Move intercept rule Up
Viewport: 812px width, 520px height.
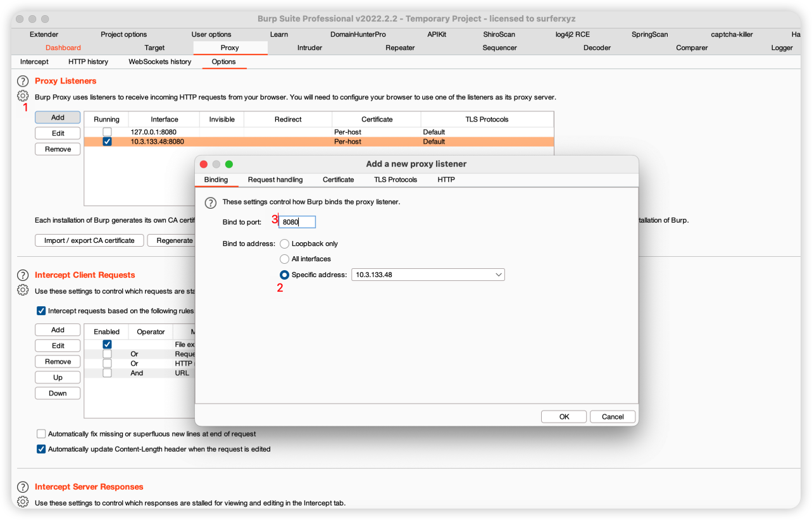tap(58, 377)
